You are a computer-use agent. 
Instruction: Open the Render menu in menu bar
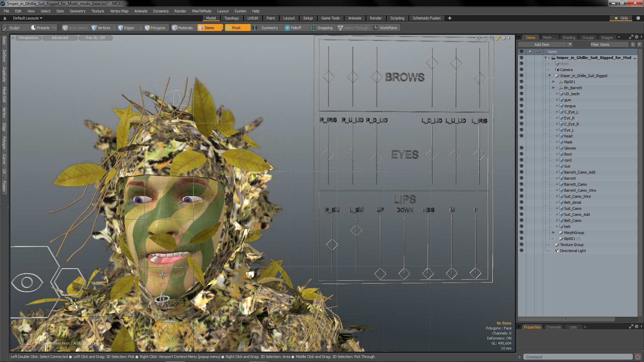pyautogui.click(x=180, y=11)
